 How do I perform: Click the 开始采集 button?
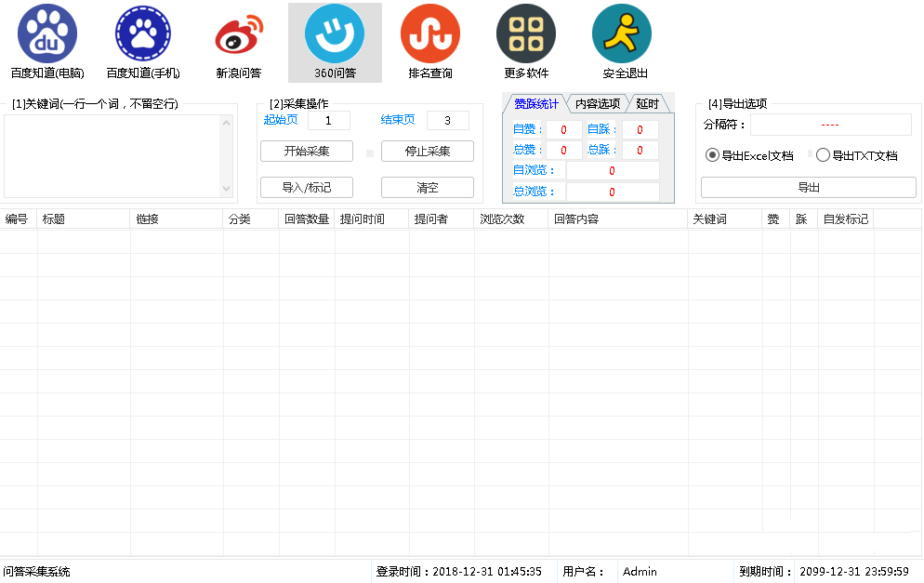(x=307, y=151)
